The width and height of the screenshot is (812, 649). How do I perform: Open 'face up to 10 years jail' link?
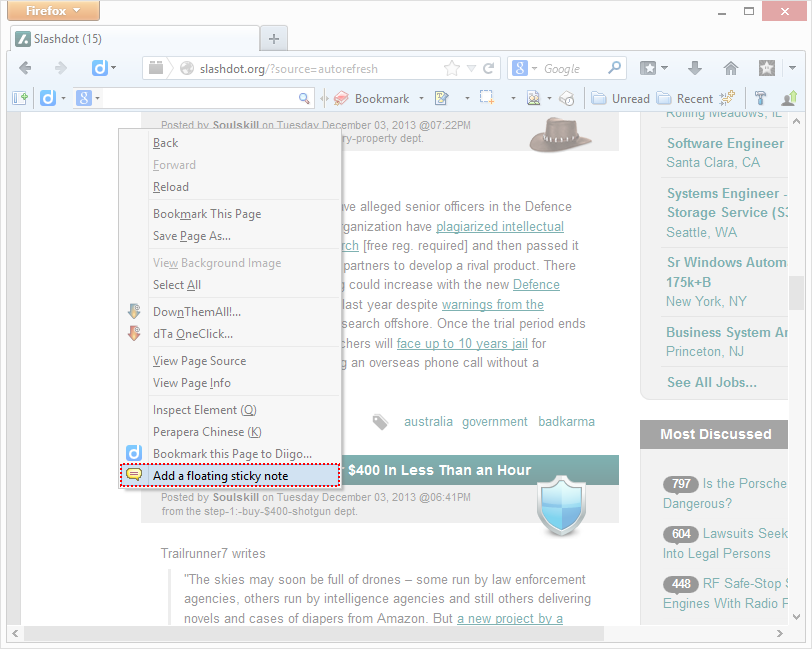462,343
